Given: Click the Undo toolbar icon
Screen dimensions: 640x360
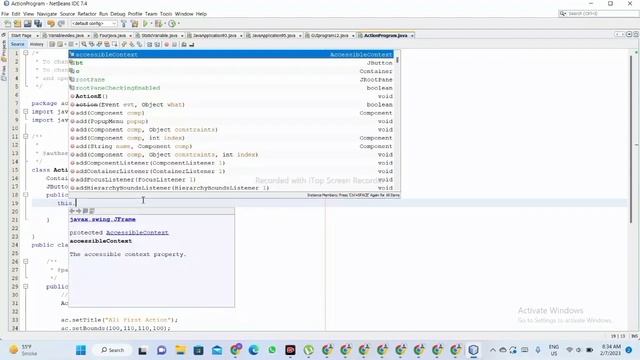Looking at the screenshot, I should pyautogui.click(x=51, y=24).
